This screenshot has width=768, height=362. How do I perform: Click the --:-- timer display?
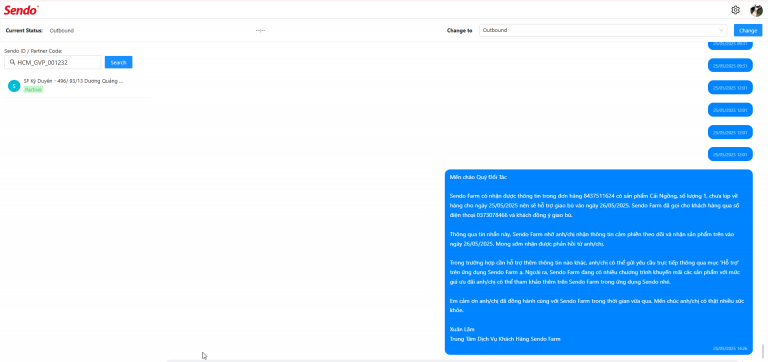point(261,30)
